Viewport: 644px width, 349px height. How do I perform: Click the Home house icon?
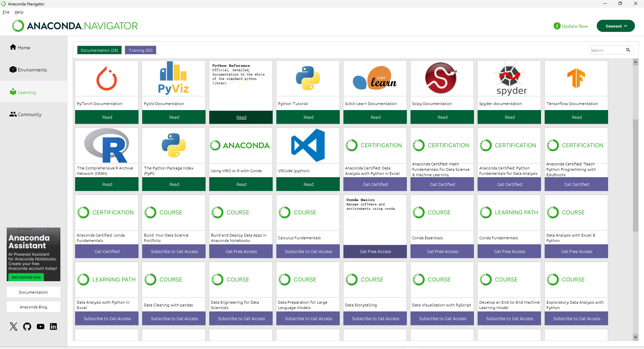click(13, 47)
